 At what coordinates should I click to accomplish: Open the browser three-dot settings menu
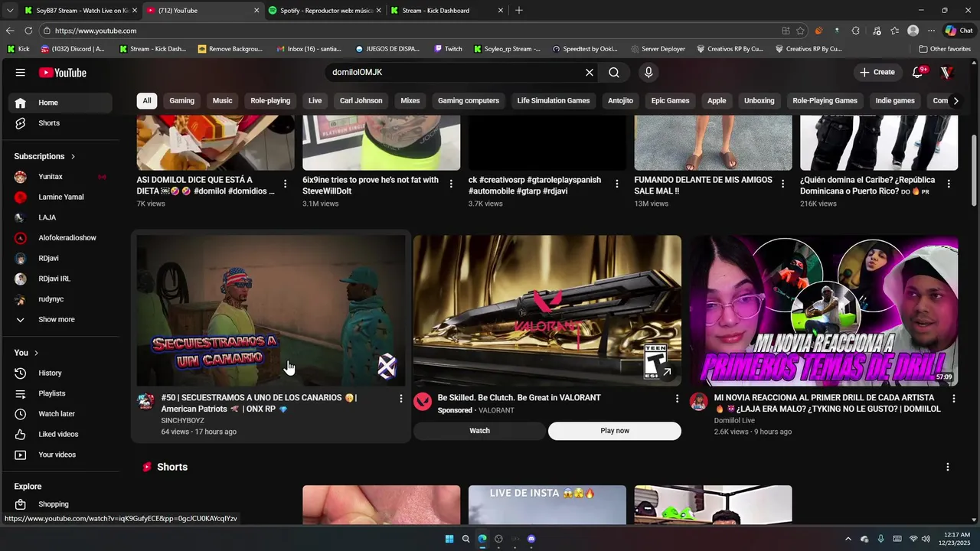tap(932, 31)
